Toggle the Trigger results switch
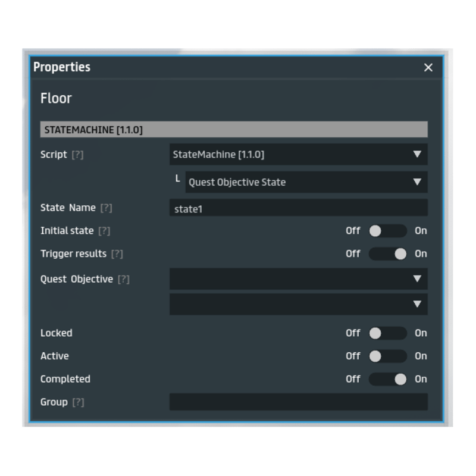Viewport: 476px width, 476px height. tap(387, 254)
